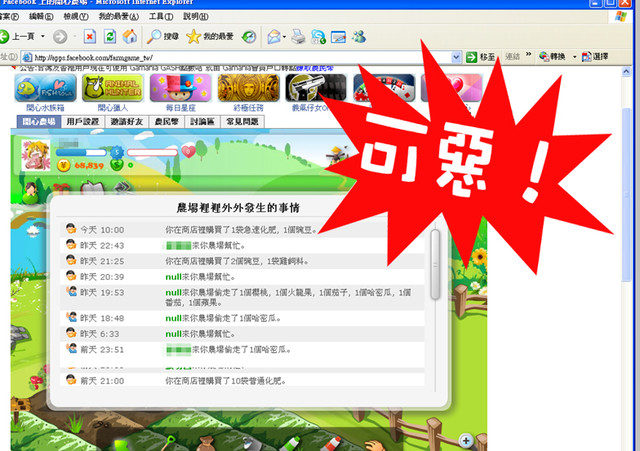The width and height of the screenshot is (640, 451).
Task: Switch to the 農民幣 tab
Action: (167, 122)
